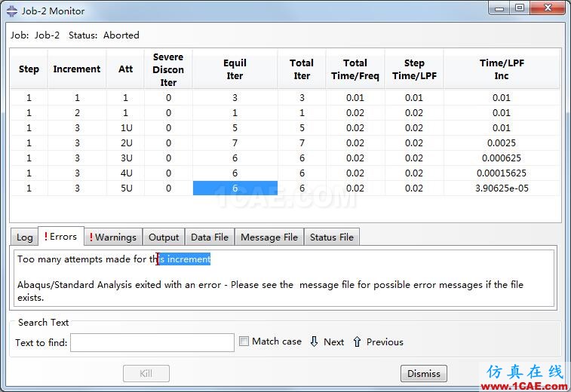The image size is (571, 392).
Task: Click the 1U attempt cell
Action: tap(126, 128)
